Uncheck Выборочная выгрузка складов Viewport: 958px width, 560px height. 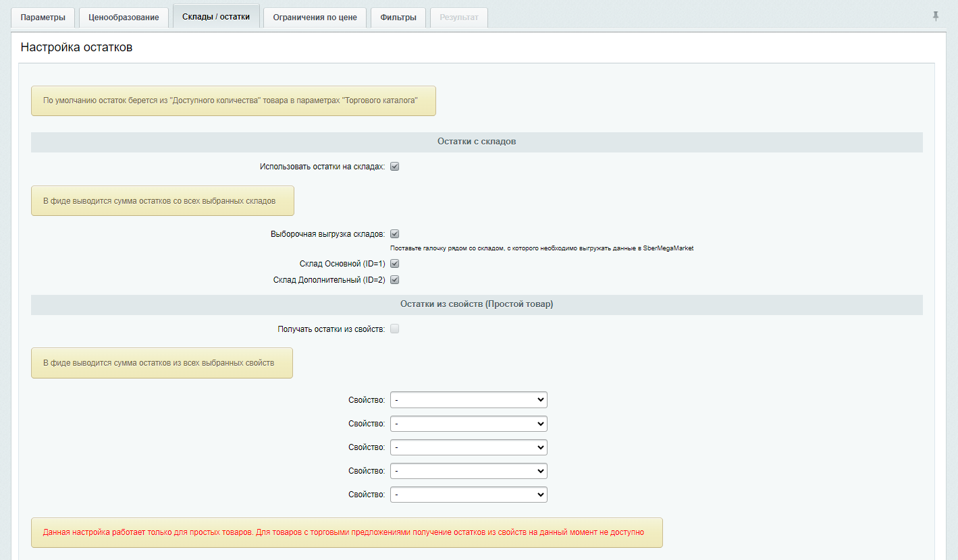click(x=395, y=234)
